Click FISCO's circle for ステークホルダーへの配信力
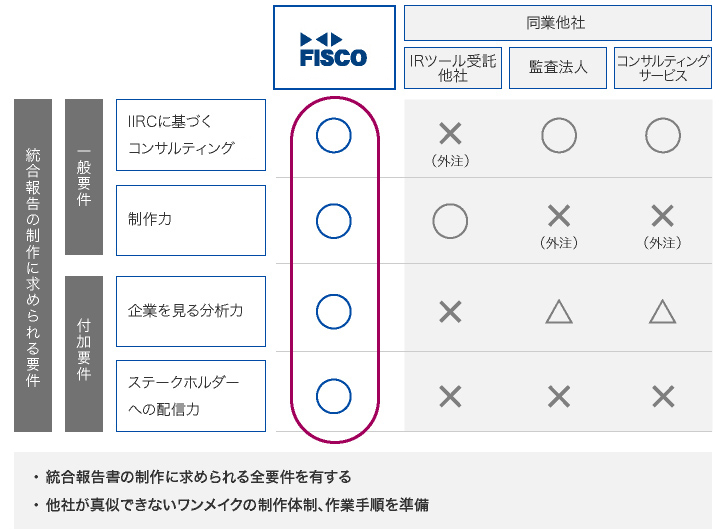Image resolution: width=726 pixels, height=530 pixels. pyautogui.click(x=333, y=396)
